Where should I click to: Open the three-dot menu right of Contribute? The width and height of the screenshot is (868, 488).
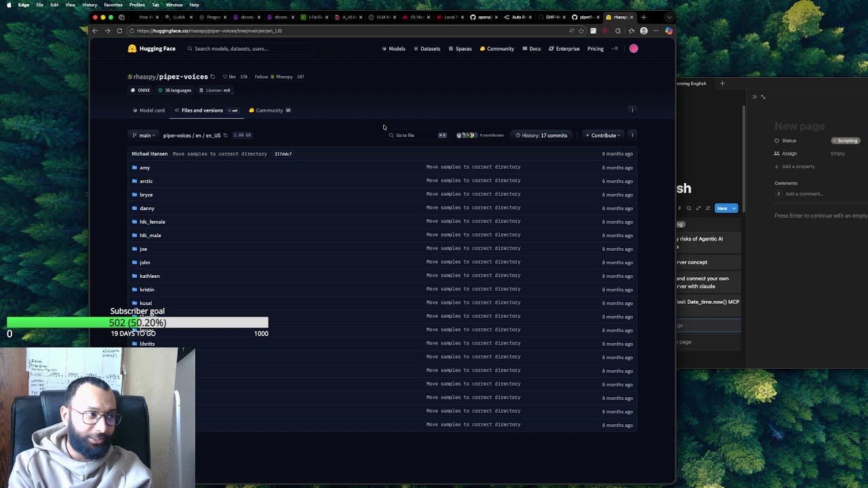point(632,136)
